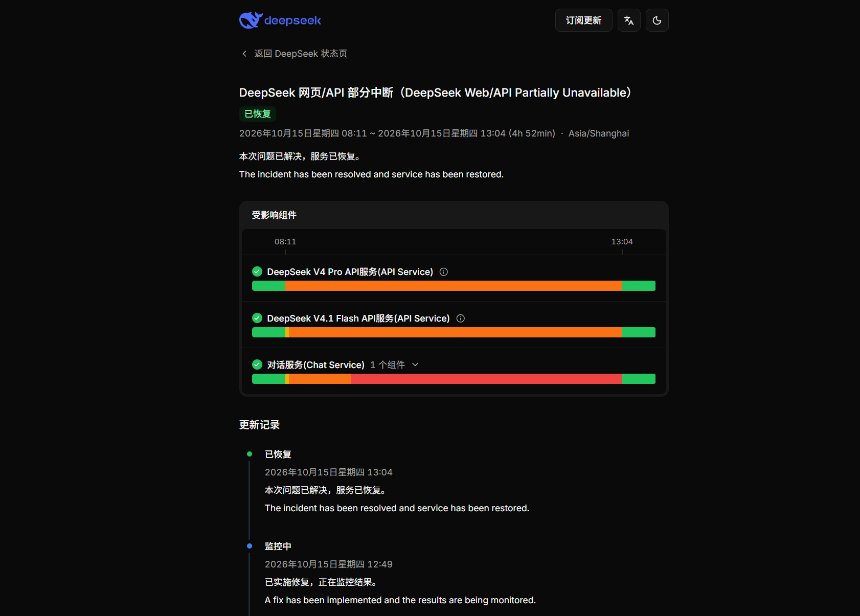Click the DeepSeek whale logo
Viewport: 860px width, 616px height.
pos(280,20)
